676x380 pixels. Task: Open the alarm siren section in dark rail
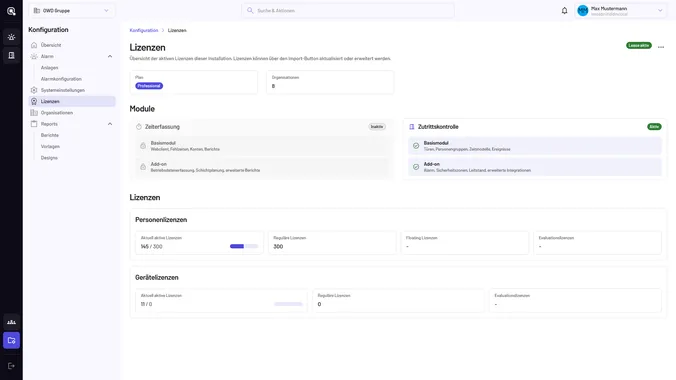coord(11,37)
